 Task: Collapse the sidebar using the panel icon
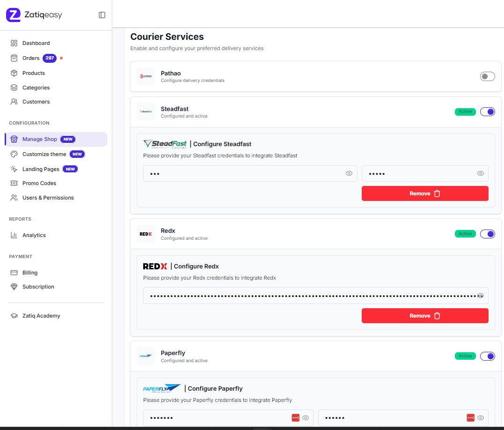tap(102, 15)
